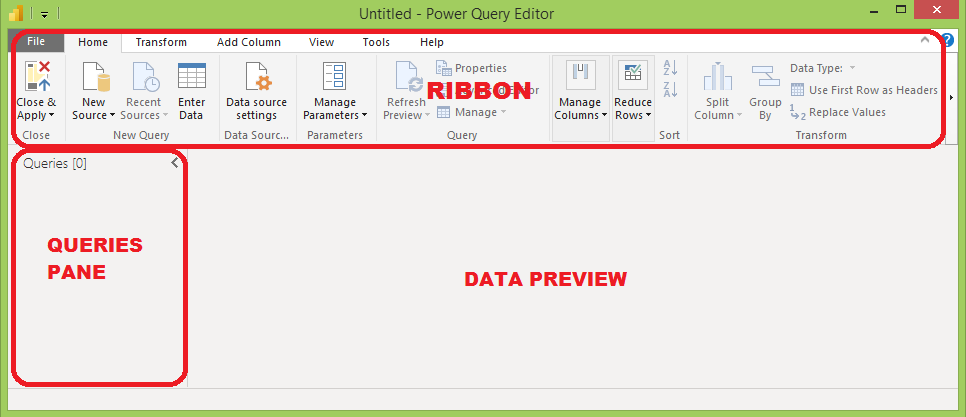This screenshot has width=966, height=417.
Task: Click the blue Help question mark icon
Action: (947, 41)
